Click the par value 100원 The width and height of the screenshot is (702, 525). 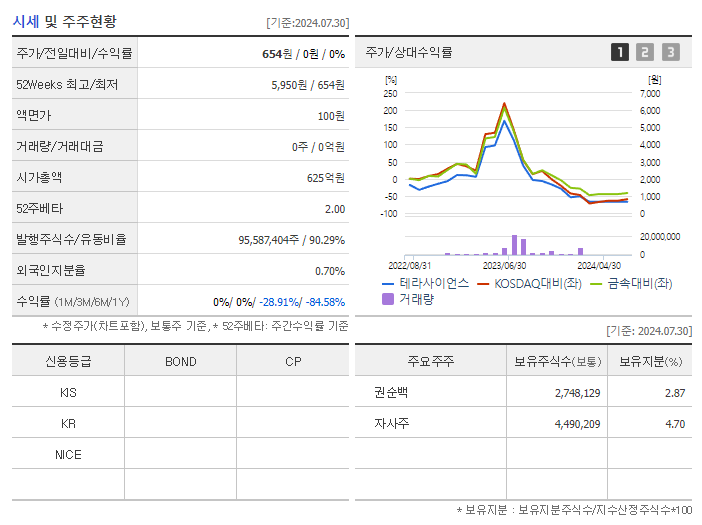pos(331,116)
